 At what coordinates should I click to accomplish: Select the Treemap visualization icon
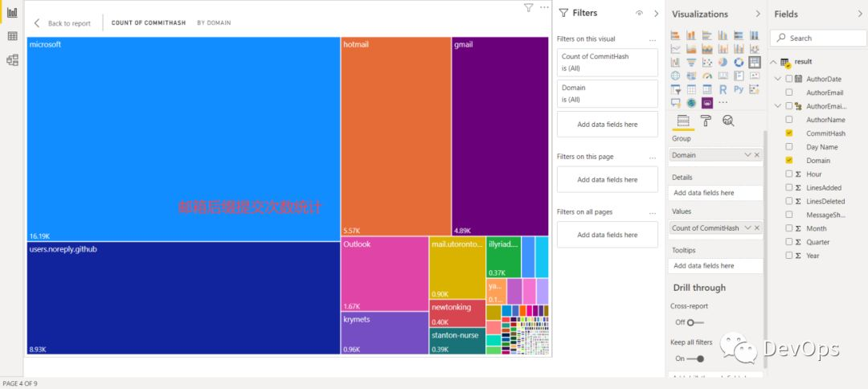(x=755, y=62)
